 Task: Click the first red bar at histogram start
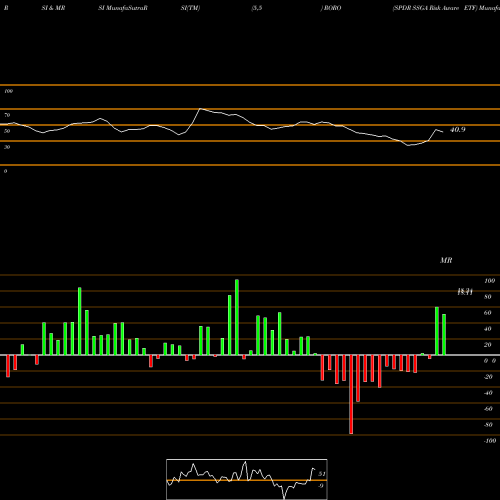[8, 366]
